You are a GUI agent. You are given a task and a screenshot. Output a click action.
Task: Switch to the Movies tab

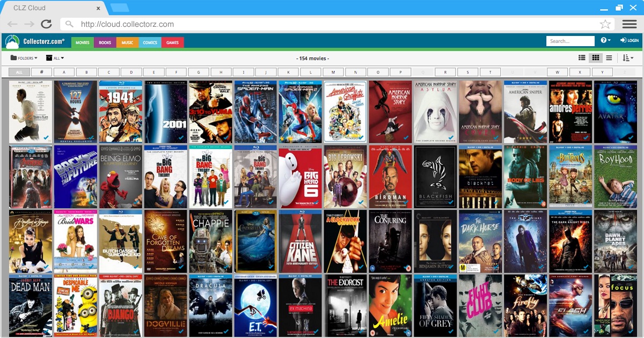click(x=83, y=42)
